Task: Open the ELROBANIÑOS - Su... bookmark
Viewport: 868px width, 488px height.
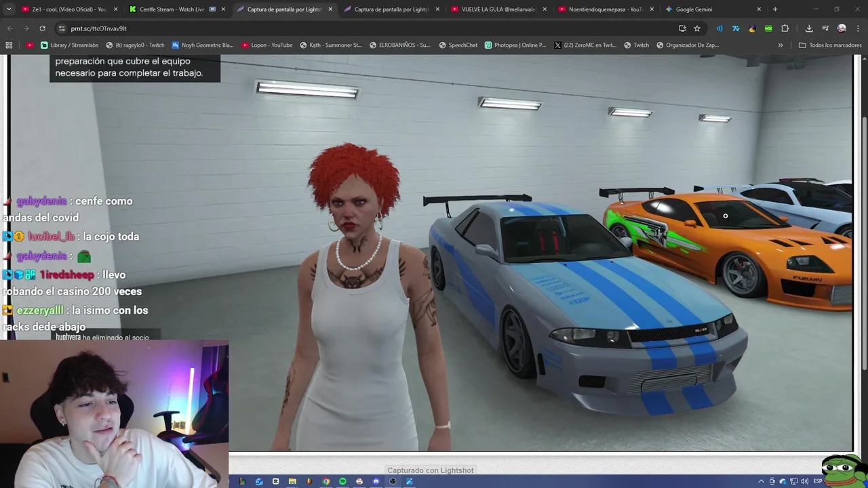Action: coord(399,45)
